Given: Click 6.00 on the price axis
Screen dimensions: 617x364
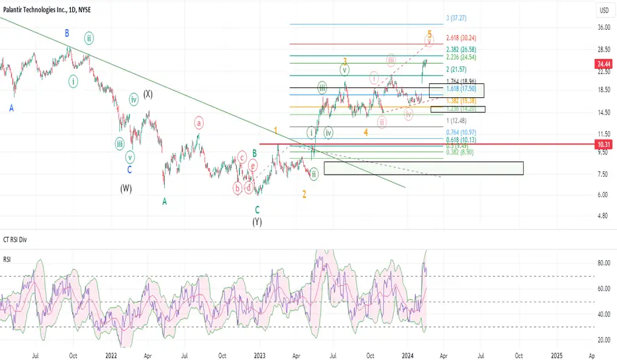Looking at the screenshot, I should (x=604, y=195).
